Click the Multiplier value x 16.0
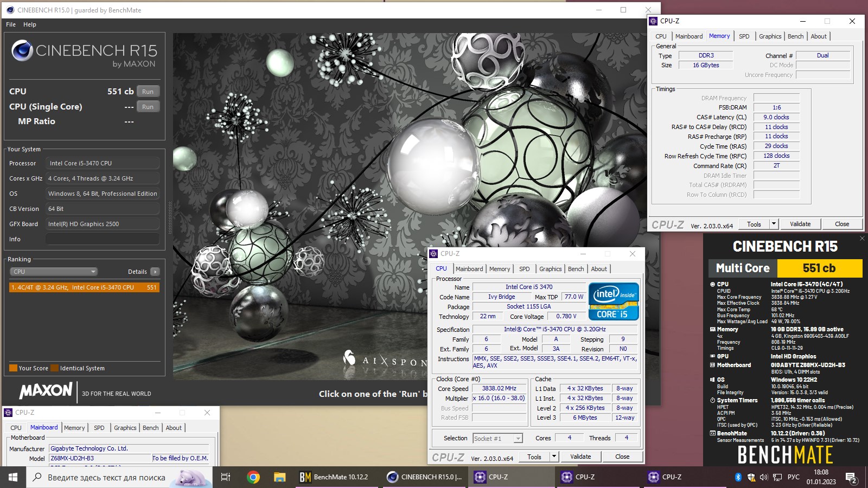This screenshot has height=488, width=868. click(499, 398)
